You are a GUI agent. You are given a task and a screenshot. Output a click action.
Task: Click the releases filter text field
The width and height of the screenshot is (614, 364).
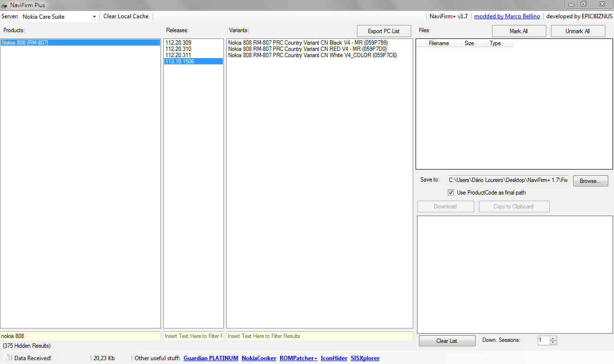(194, 336)
